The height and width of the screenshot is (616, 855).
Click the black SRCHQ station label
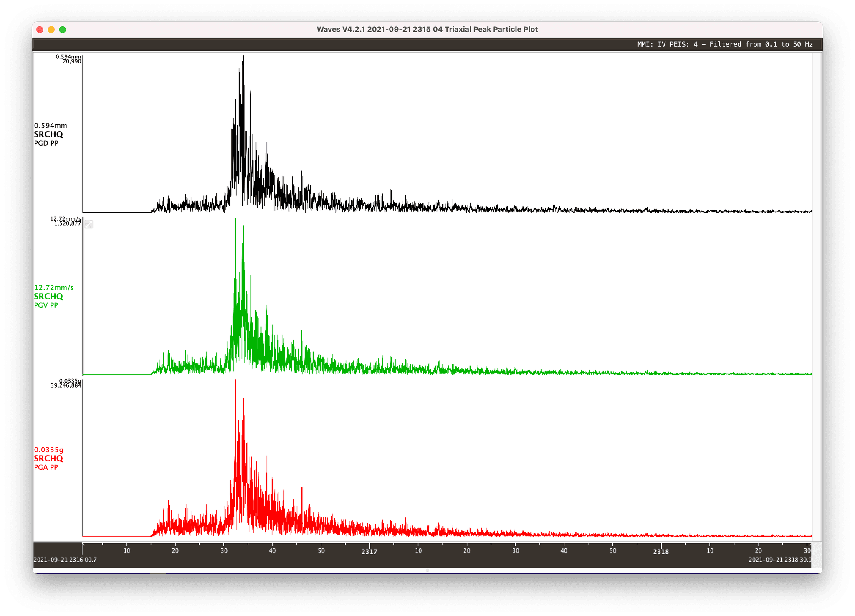[48, 134]
